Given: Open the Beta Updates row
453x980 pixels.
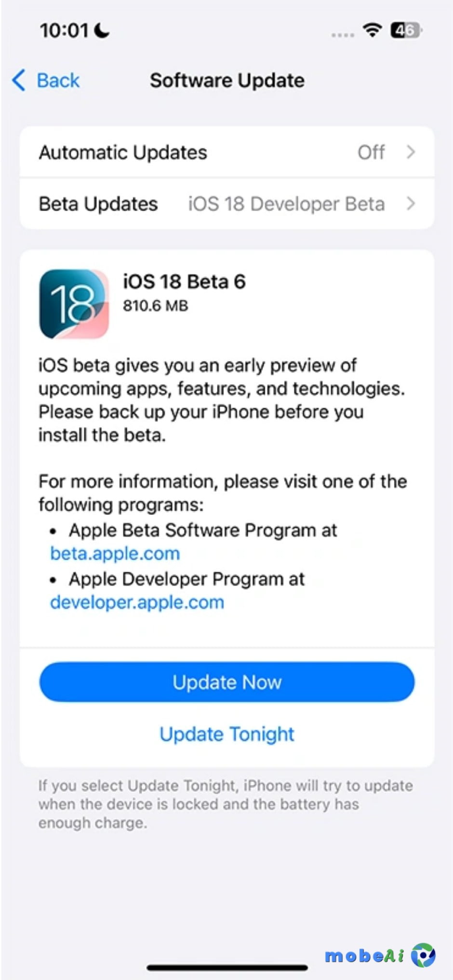Looking at the screenshot, I should 227,204.
